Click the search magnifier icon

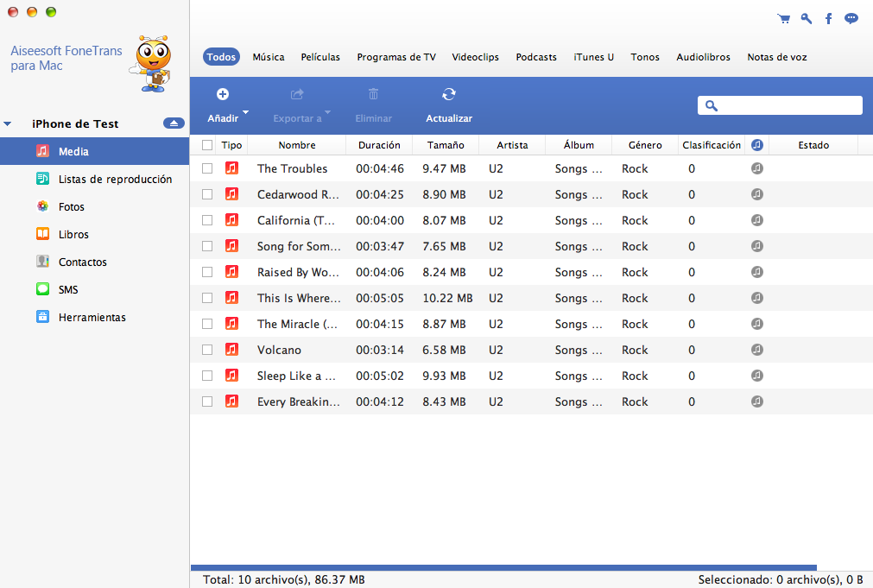[x=712, y=105]
